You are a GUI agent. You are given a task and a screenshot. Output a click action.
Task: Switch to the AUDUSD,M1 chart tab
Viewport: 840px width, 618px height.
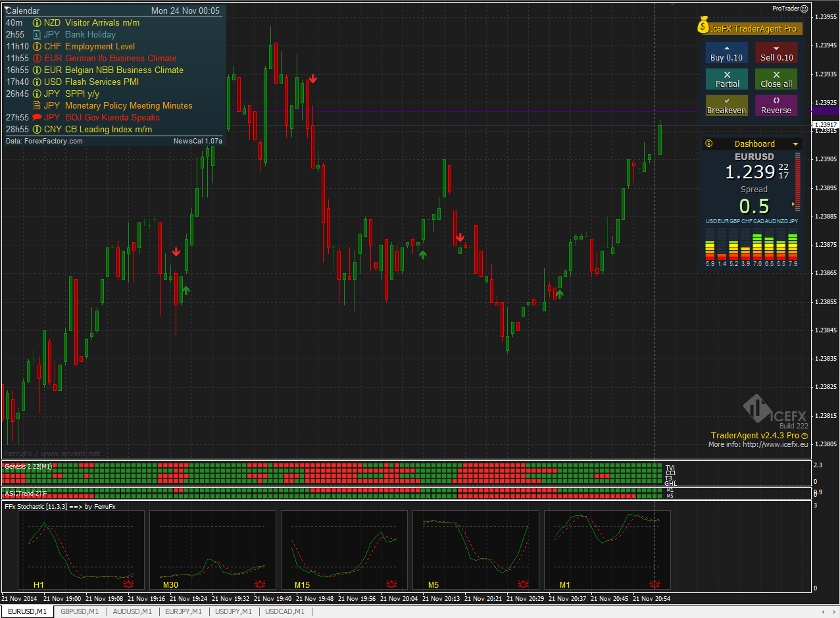pyautogui.click(x=132, y=611)
